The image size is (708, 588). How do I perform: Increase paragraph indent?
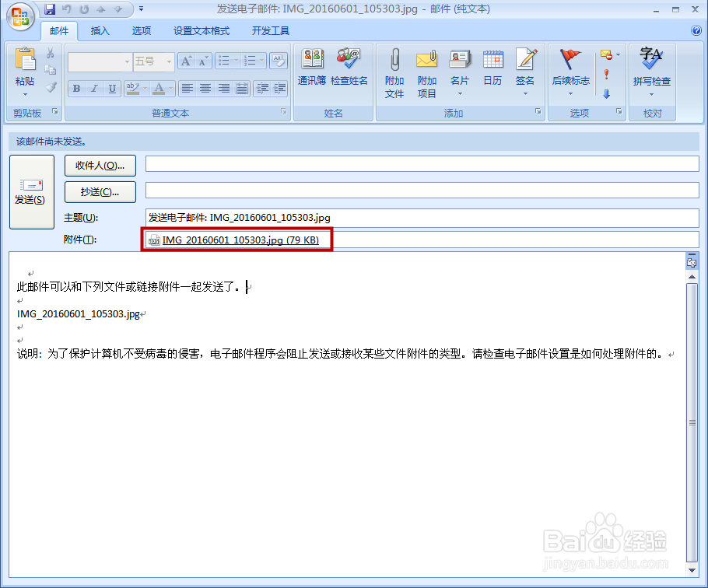(x=280, y=89)
